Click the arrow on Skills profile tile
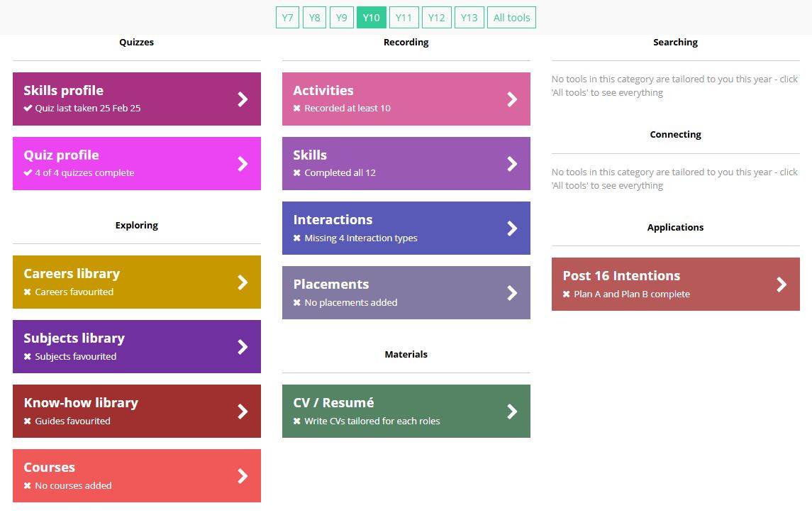 [243, 99]
